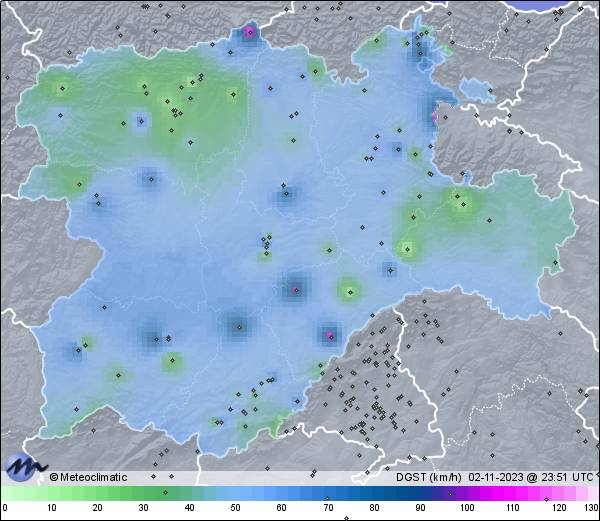
Task: Click the diamond marker on the purple legend band near 100
Action: coord(450,494)
